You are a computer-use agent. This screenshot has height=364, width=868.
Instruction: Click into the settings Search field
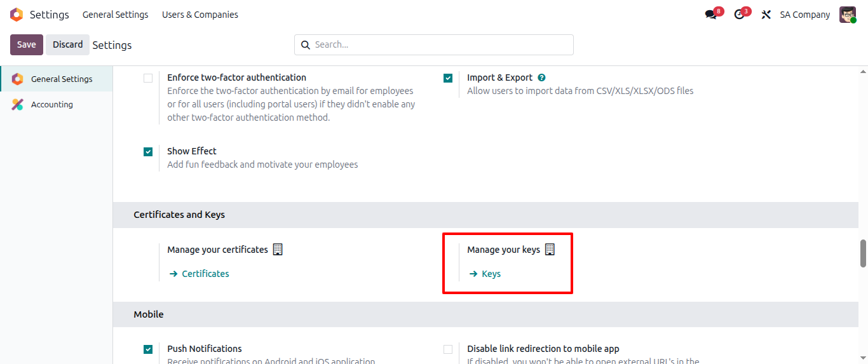click(438, 44)
